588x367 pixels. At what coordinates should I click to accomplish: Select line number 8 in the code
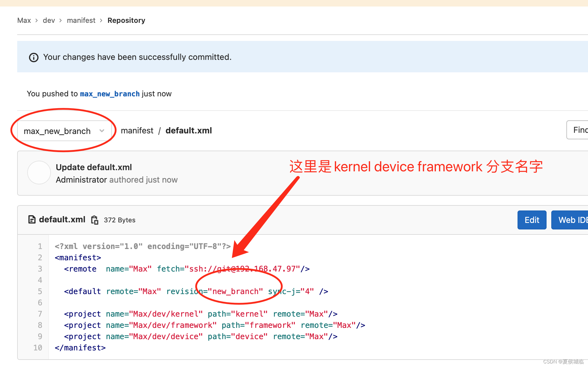[x=40, y=325]
